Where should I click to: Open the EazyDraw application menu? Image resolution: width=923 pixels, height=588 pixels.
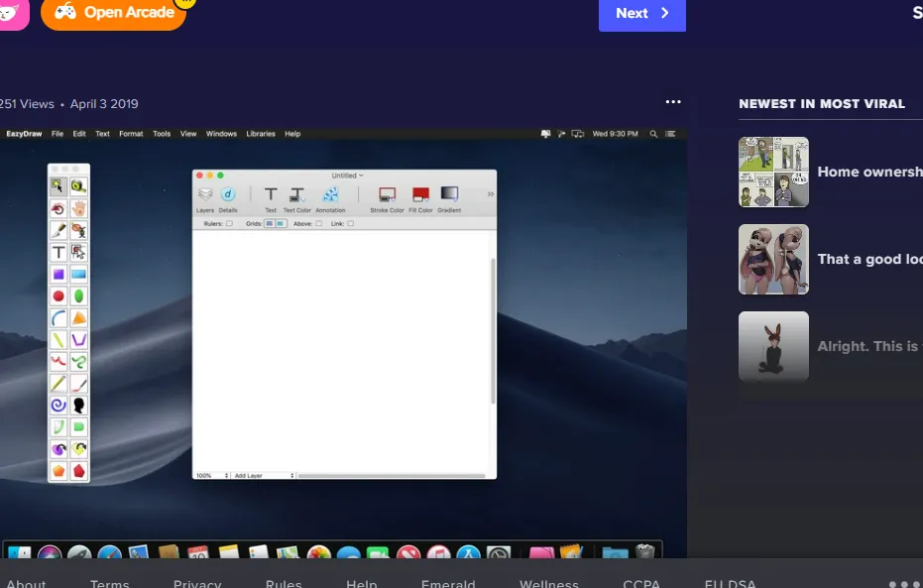[24, 134]
